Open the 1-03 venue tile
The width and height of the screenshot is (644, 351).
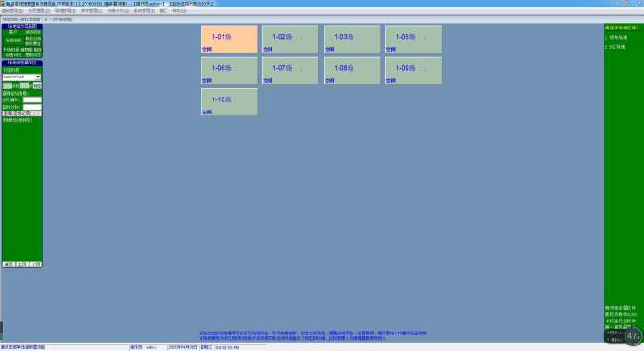(352, 39)
